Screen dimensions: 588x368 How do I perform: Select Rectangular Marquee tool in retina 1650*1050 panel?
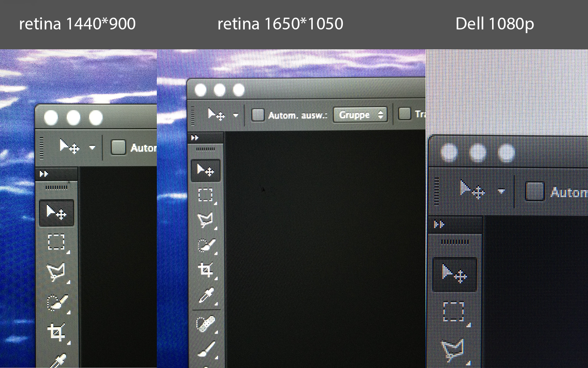(x=205, y=195)
